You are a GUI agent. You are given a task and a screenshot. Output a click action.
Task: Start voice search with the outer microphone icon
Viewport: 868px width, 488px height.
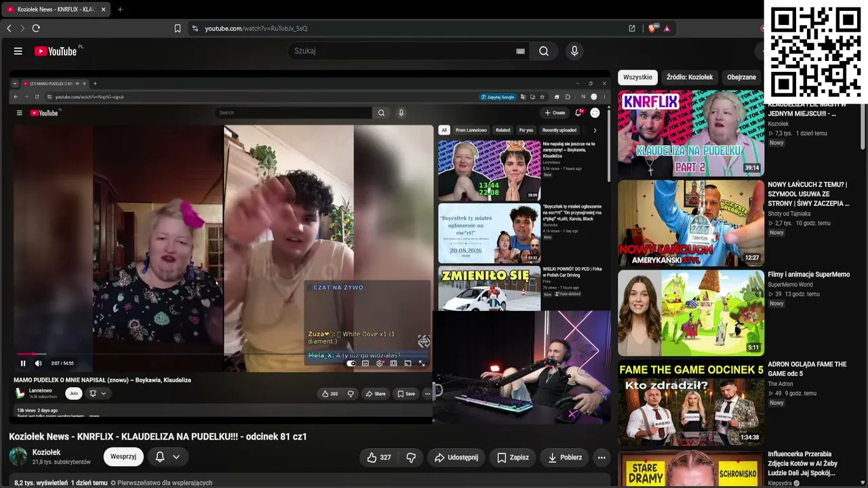[574, 51]
